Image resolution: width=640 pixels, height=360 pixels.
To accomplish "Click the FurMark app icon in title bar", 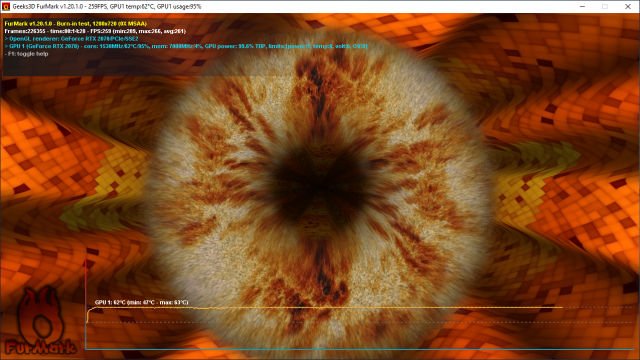I will click(x=6, y=7).
